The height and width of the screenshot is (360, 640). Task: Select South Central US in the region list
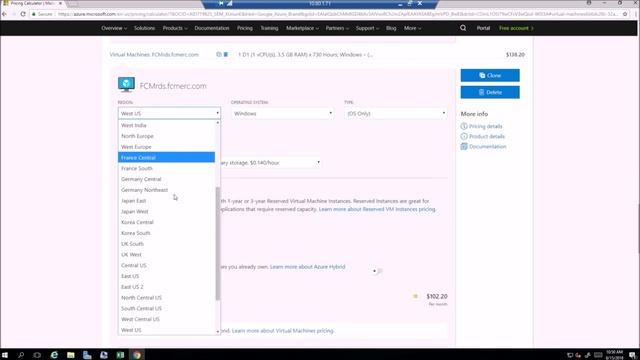[x=167, y=309]
